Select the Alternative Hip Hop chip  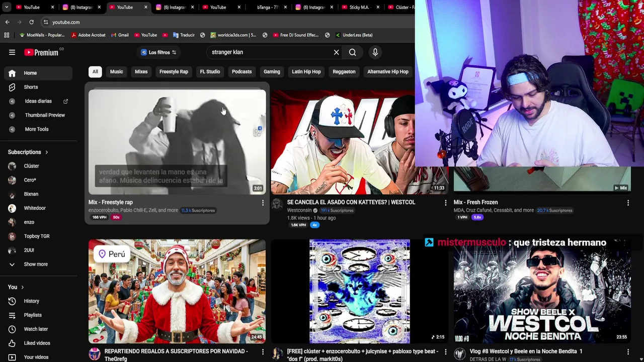coord(388,71)
